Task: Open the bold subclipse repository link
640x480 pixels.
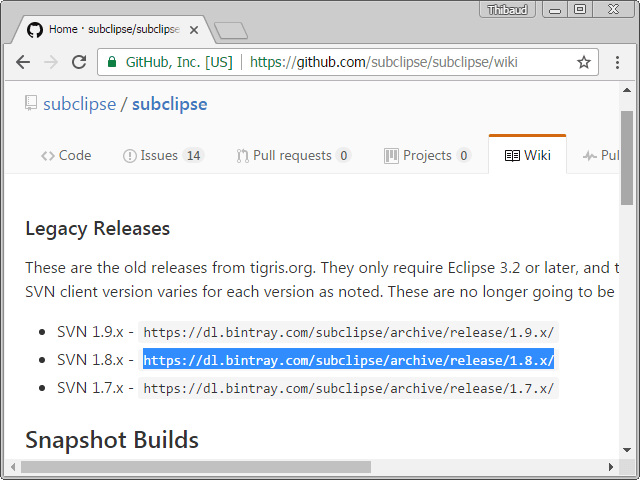Action: [169, 104]
